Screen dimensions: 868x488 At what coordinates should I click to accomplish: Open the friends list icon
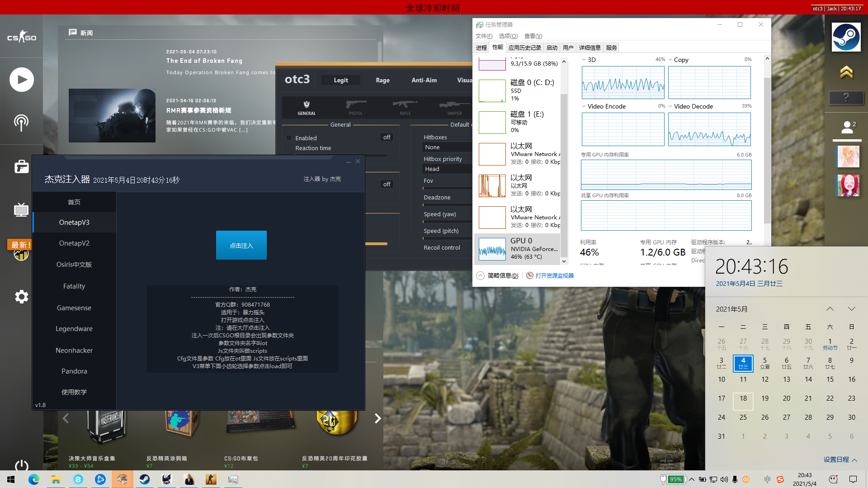[847, 128]
